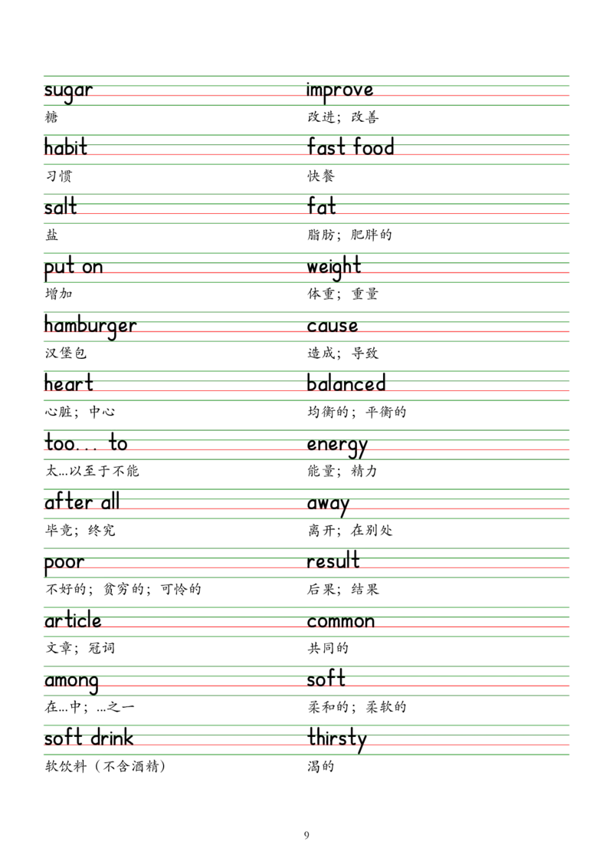Select the word 'away'

pos(328,505)
